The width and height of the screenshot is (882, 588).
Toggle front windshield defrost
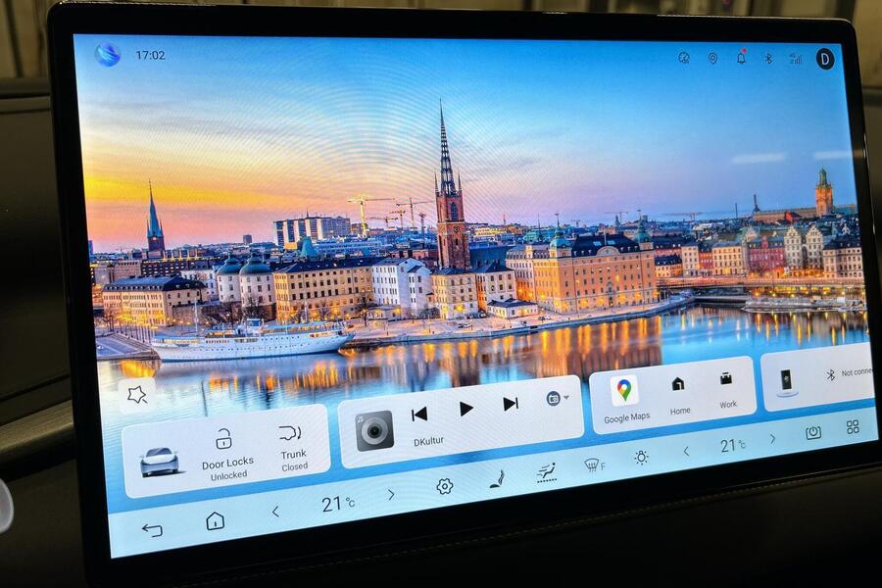pos(593,465)
